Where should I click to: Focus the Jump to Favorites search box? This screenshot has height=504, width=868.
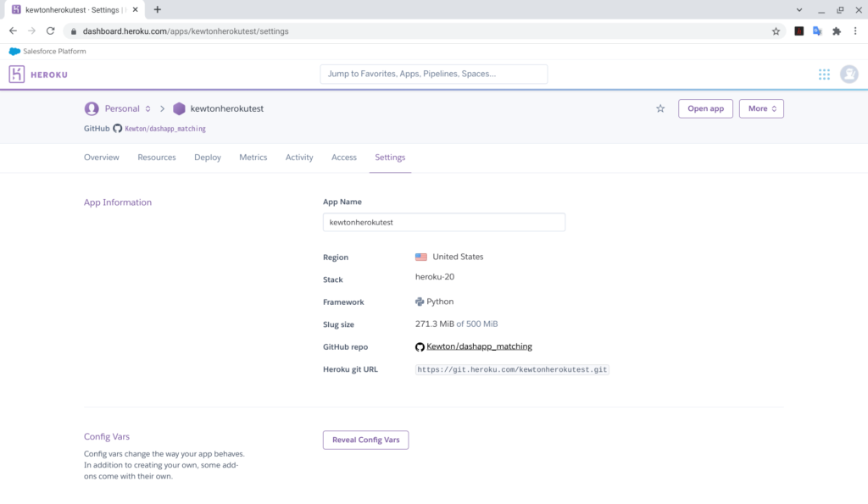click(433, 75)
